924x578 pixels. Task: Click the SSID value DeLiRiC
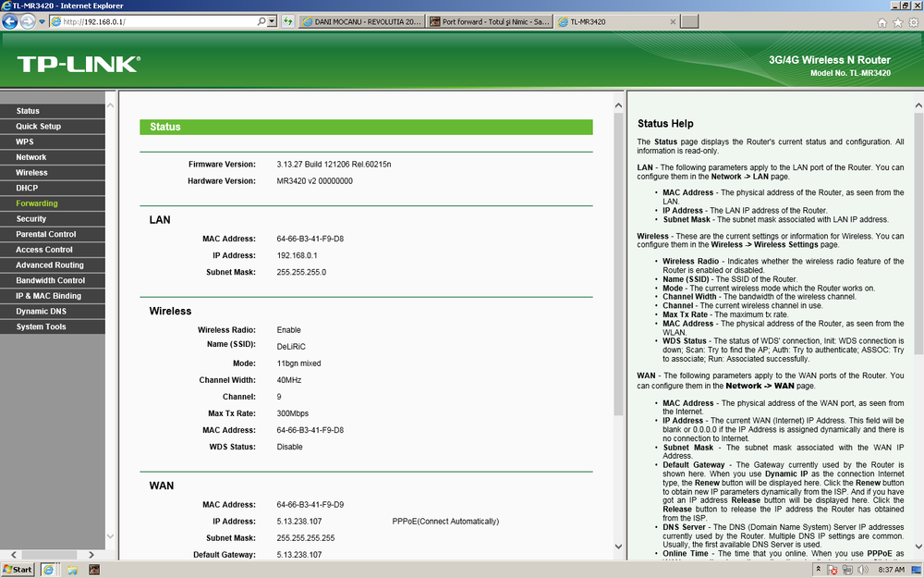pyautogui.click(x=291, y=346)
